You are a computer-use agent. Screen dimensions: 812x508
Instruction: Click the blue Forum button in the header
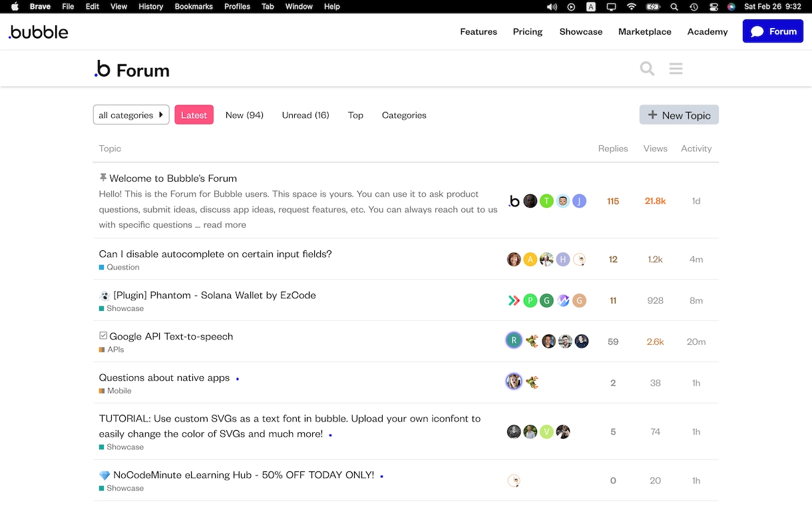coord(773,31)
